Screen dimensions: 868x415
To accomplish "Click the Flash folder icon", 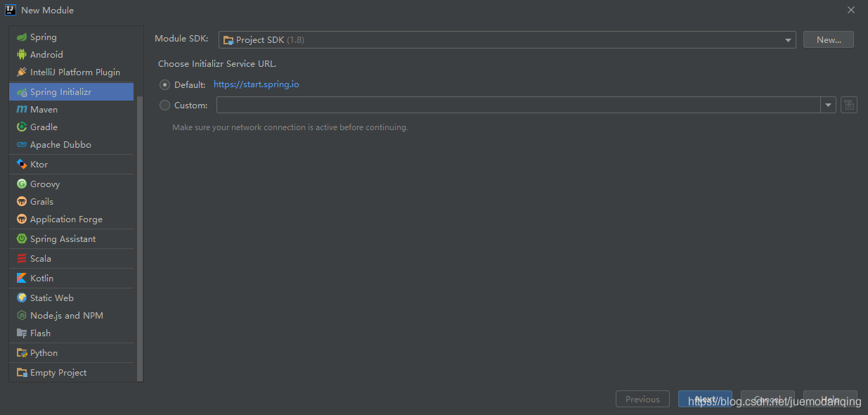I will pyautogui.click(x=22, y=333).
